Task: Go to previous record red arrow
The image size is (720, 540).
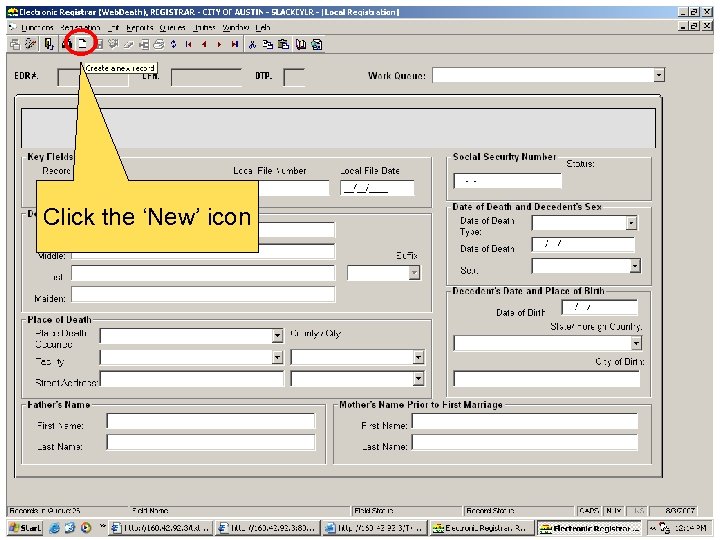Action: (x=204, y=44)
